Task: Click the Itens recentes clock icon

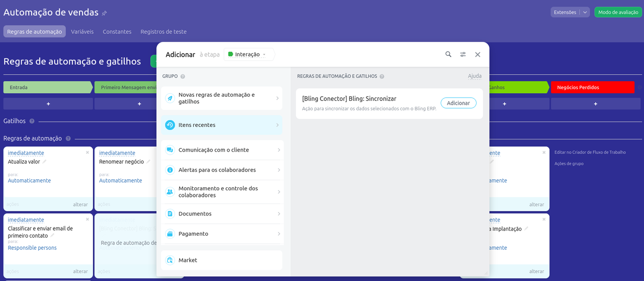Action: (x=170, y=125)
